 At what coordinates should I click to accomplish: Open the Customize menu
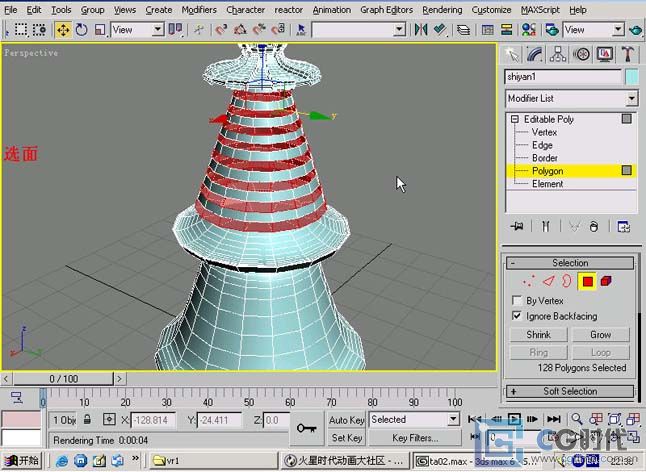pos(491,9)
